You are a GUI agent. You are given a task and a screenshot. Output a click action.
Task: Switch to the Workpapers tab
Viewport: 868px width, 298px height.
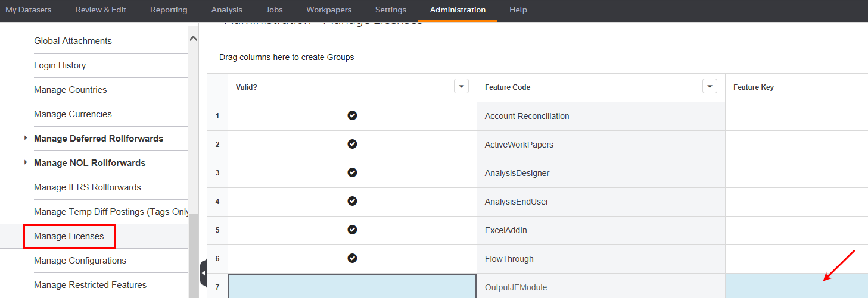[x=329, y=10]
